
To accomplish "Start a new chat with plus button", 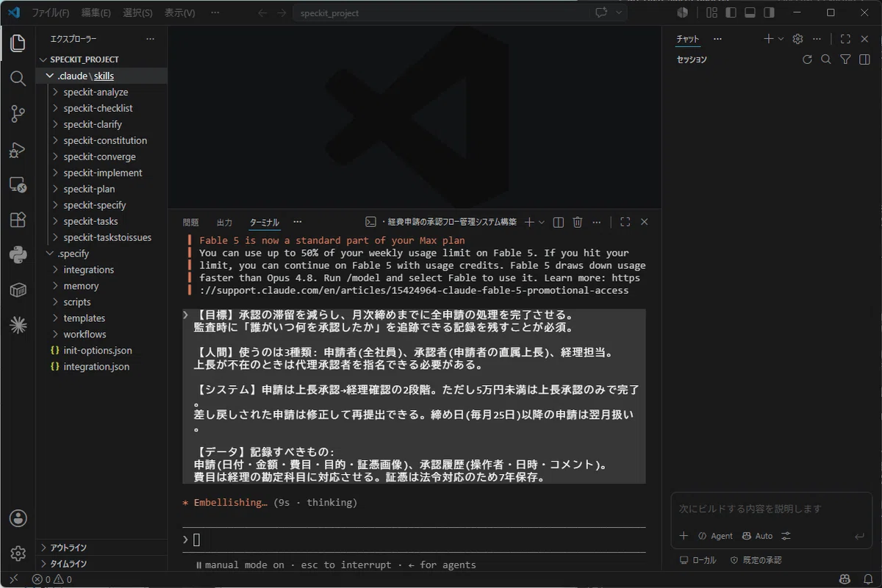I will 768,39.
